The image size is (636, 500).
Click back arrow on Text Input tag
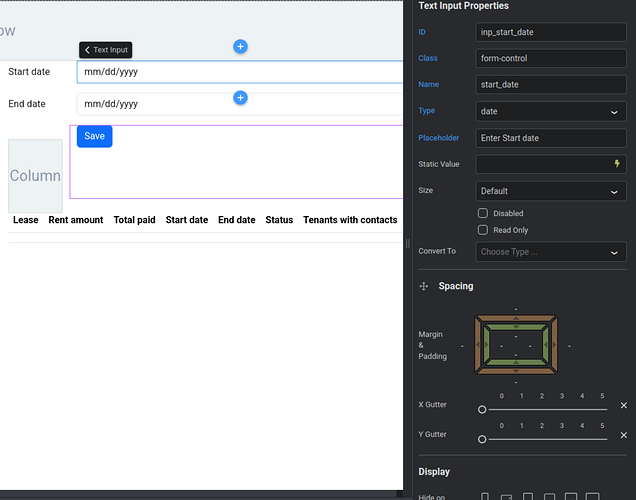tap(87, 50)
